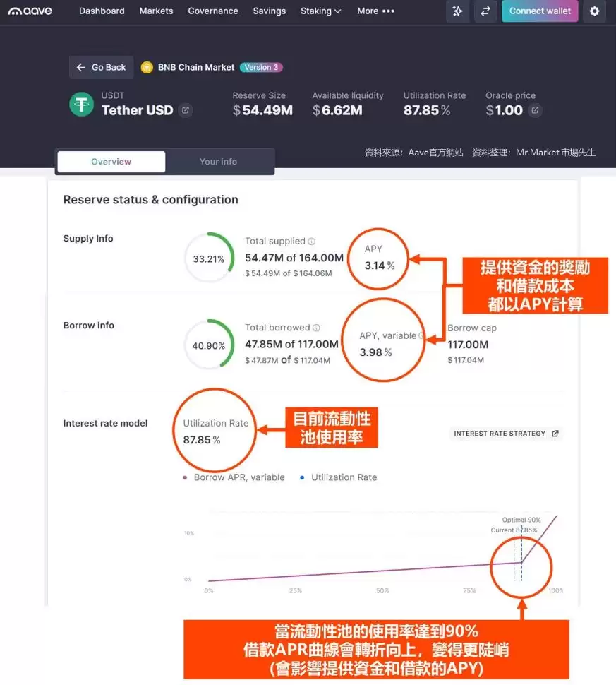This screenshot has width=616, height=685.
Task: Click the Total supplied info icon
Action: coord(312,241)
